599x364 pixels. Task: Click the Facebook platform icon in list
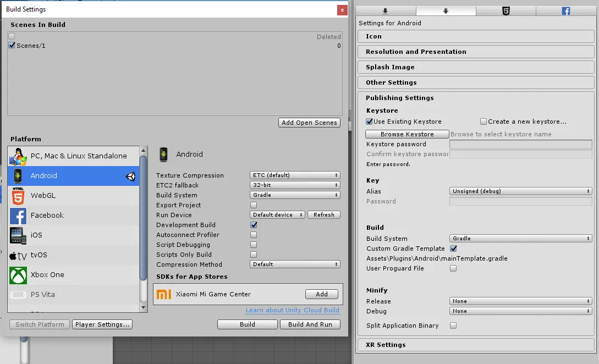(x=18, y=216)
